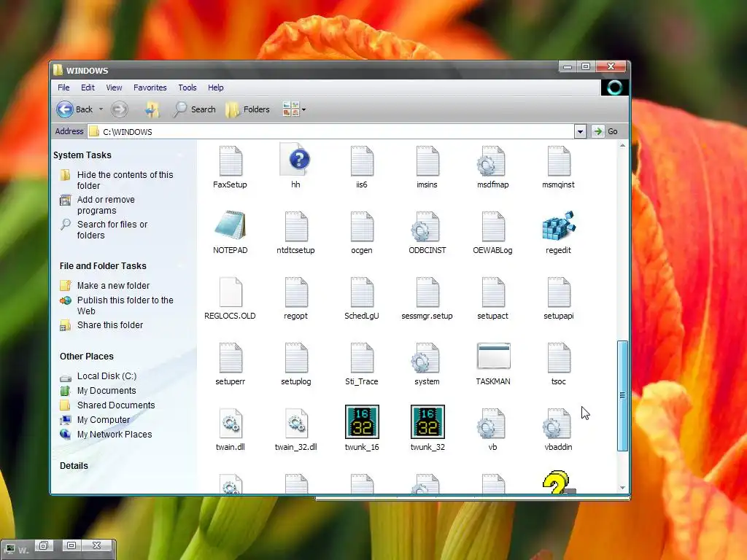Open the Edit menu

point(88,87)
